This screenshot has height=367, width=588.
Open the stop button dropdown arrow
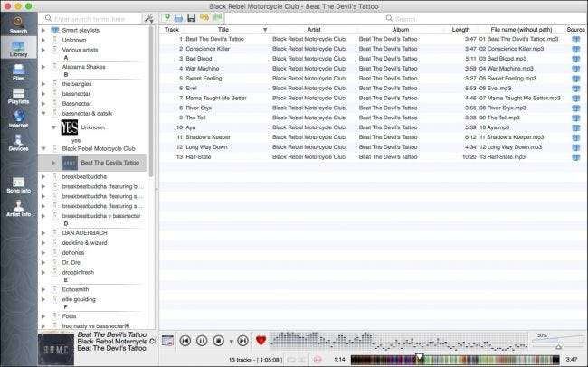231,341
